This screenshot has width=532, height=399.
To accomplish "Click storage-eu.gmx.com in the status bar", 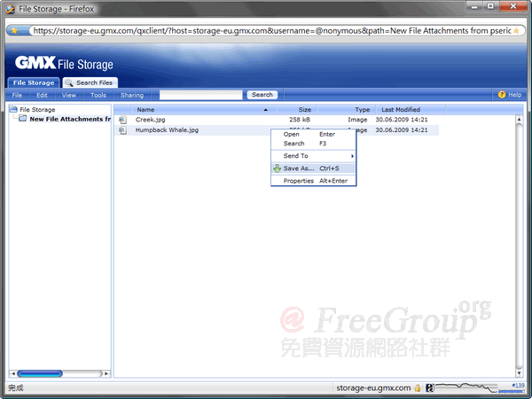I will pyautogui.click(x=373, y=387).
